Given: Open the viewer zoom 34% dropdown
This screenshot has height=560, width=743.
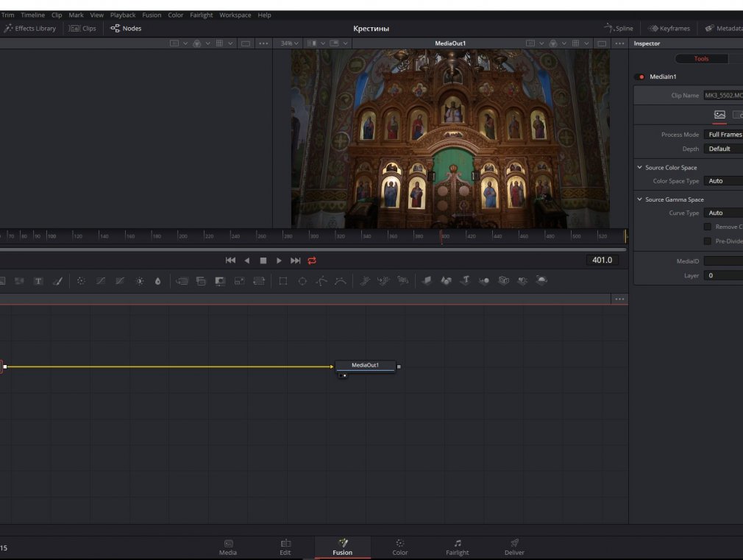Looking at the screenshot, I should point(290,43).
